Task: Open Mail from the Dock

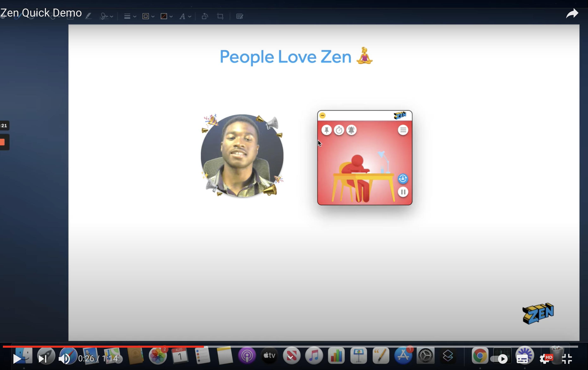Action: click(x=90, y=356)
